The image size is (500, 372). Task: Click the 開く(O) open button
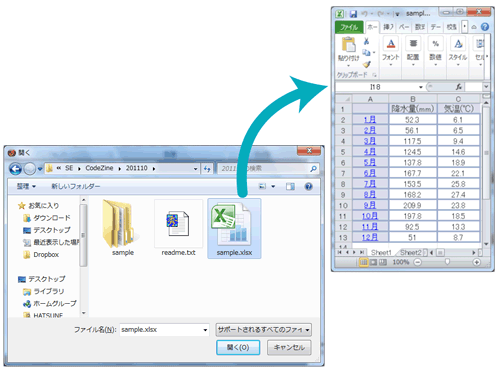(x=238, y=347)
